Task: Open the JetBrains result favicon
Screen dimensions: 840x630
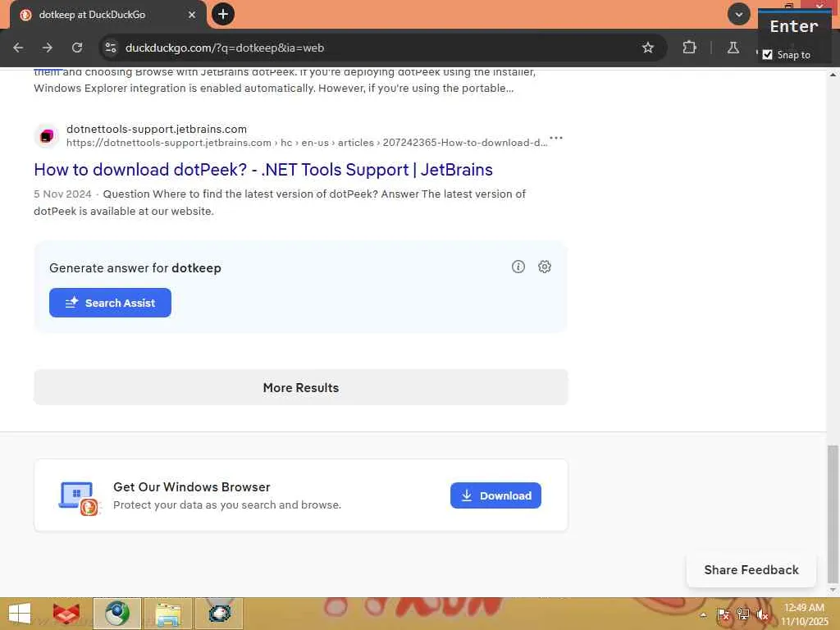Action: click(47, 136)
